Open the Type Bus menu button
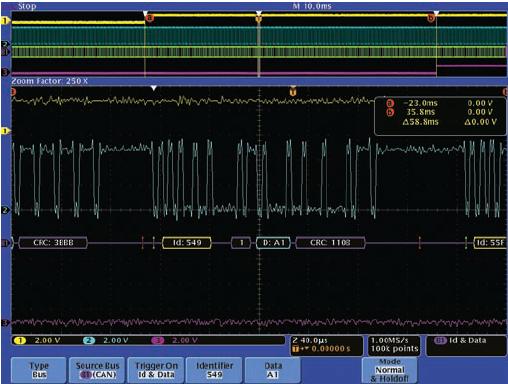The width and height of the screenshot is (508, 384). pos(39,370)
